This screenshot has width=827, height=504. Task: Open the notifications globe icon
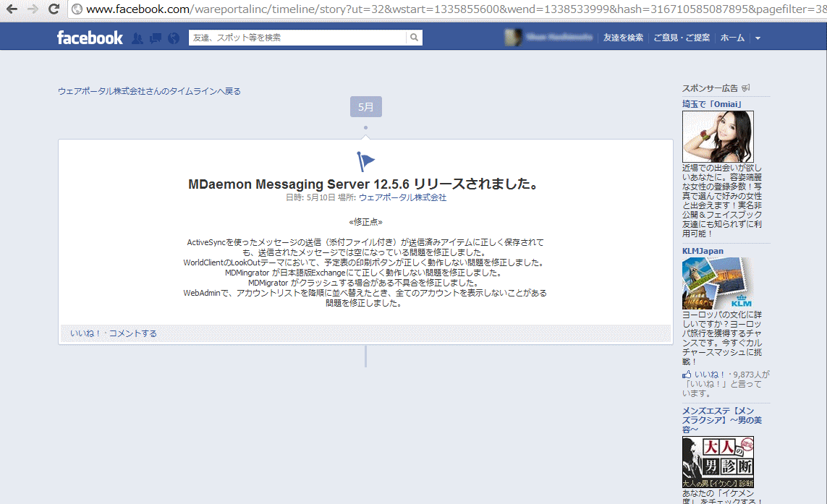[174, 38]
